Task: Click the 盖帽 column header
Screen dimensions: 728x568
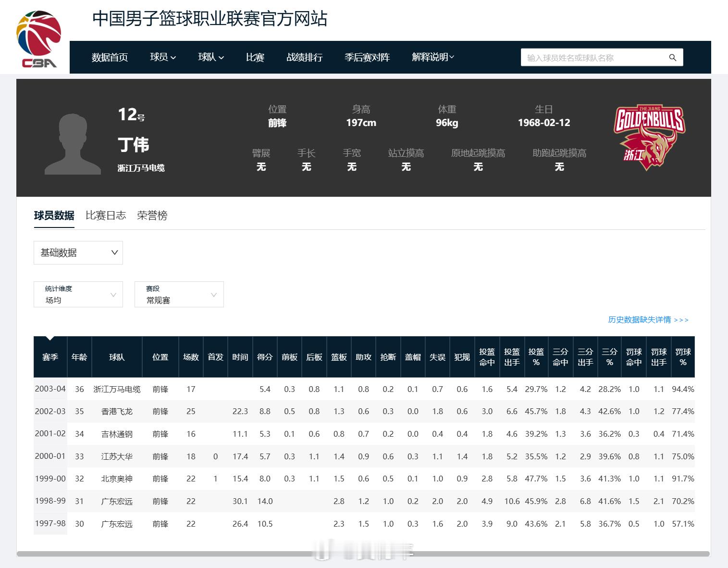Action: (413, 357)
